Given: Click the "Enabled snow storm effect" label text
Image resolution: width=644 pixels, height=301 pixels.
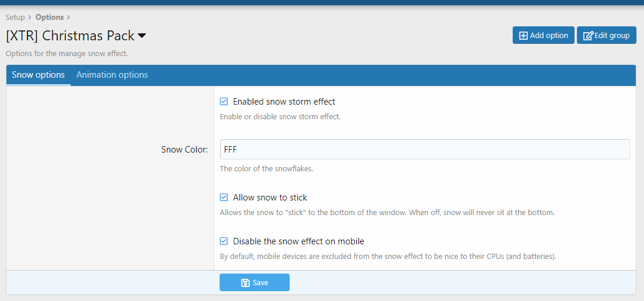Looking at the screenshot, I should (284, 102).
